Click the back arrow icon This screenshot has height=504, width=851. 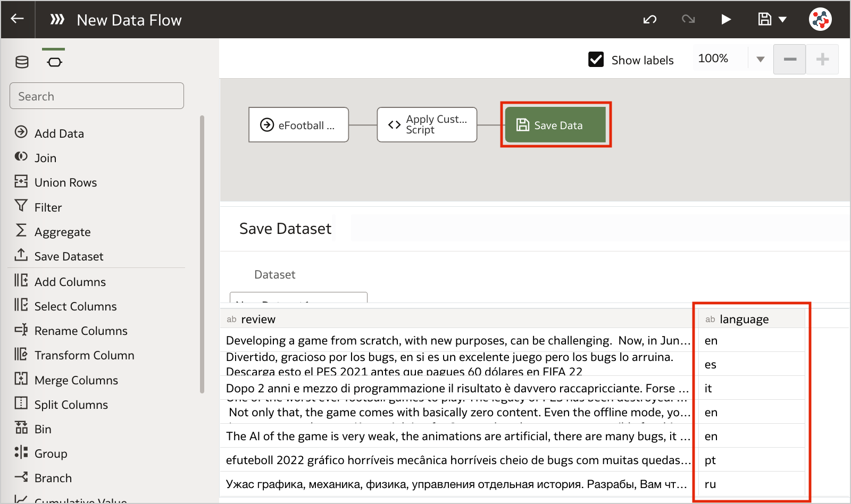[18, 19]
